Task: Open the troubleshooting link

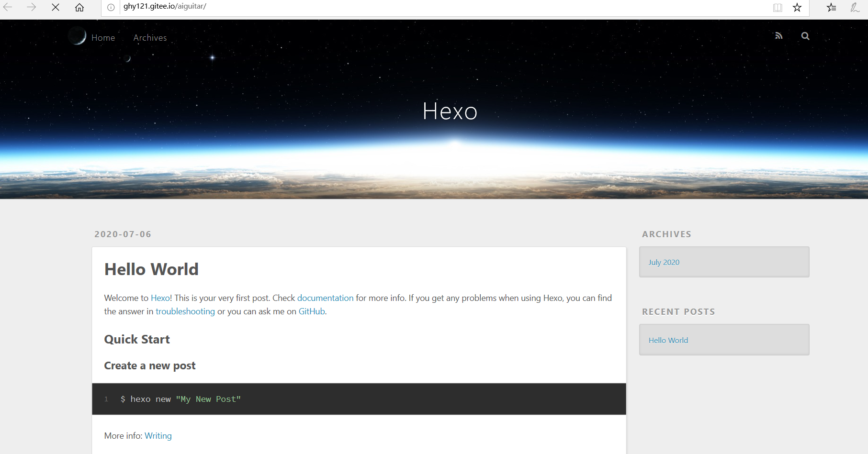Action: pos(185,311)
